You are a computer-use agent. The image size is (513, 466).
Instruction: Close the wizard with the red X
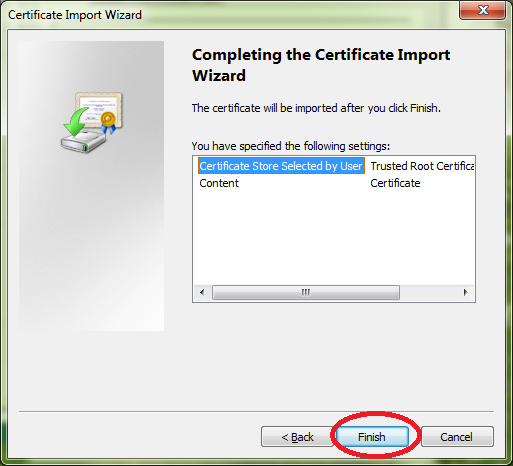(x=482, y=10)
